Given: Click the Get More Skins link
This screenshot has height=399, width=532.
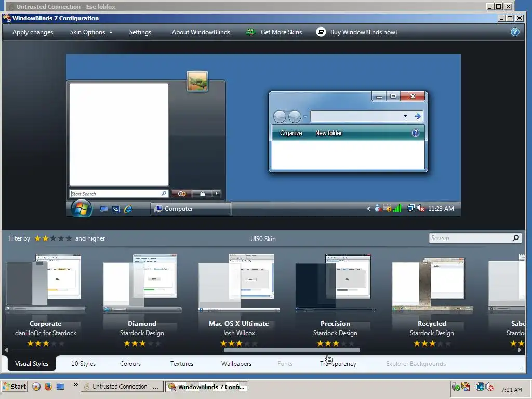Looking at the screenshot, I should coord(281,32).
